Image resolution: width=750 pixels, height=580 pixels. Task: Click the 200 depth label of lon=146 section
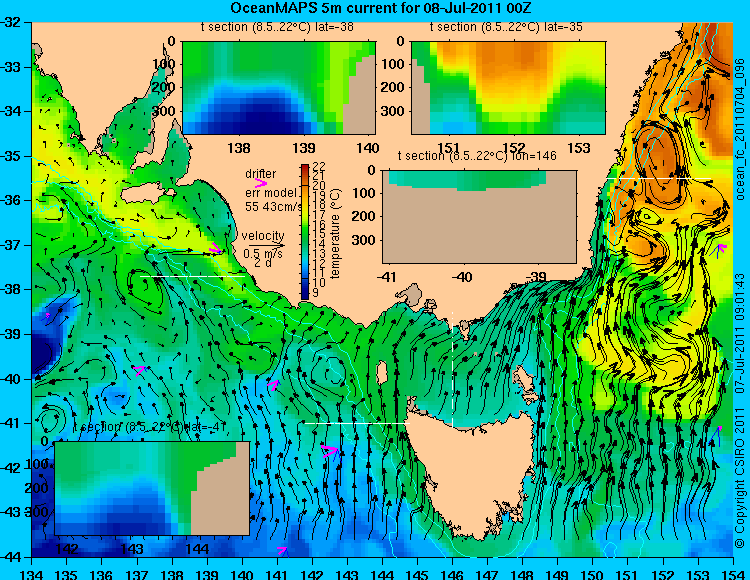click(x=364, y=216)
